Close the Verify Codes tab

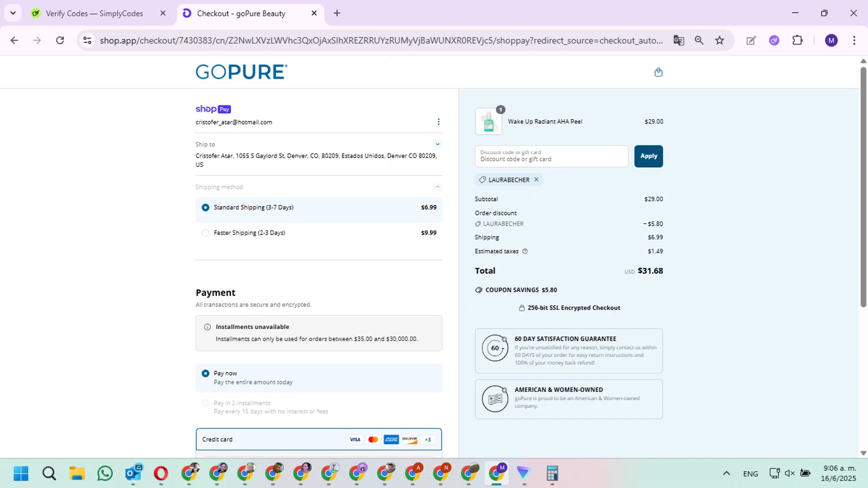pyautogui.click(x=163, y=13)
